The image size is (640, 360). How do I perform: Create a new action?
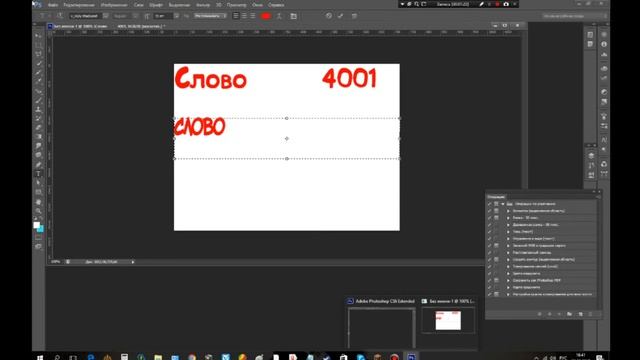580,314
